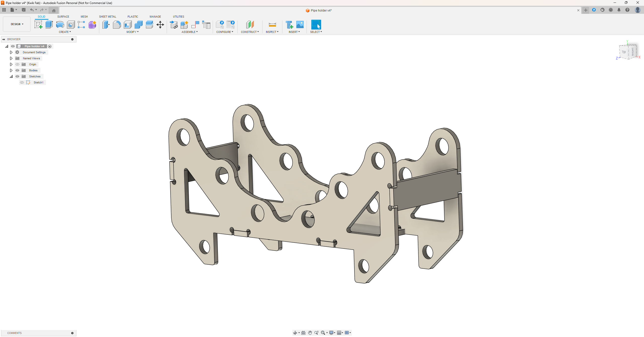This screenshot has height=337, width=644.
Task: Open the MODIFY dropdown menu
Action: [132, 32]
